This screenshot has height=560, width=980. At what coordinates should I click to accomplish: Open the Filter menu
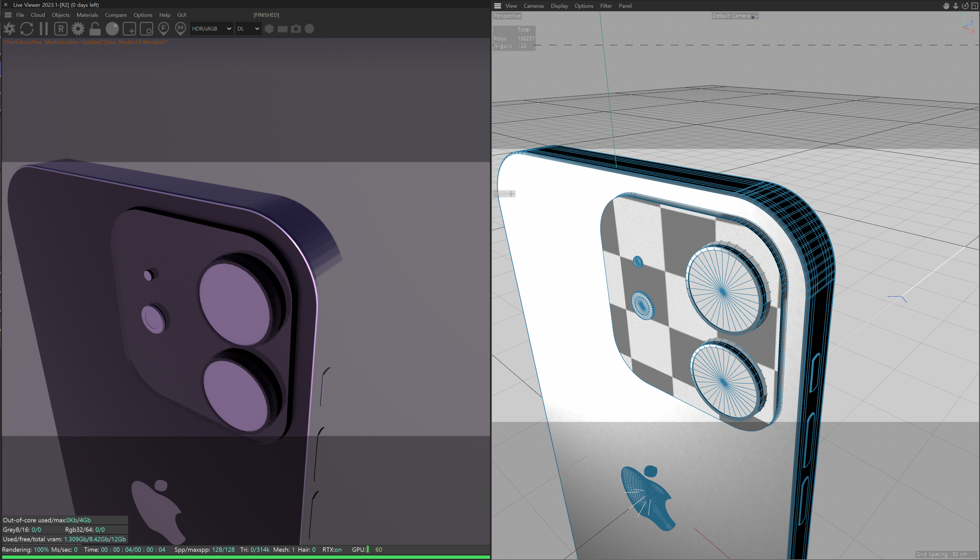pyautogui.click(x=606, y=6)
